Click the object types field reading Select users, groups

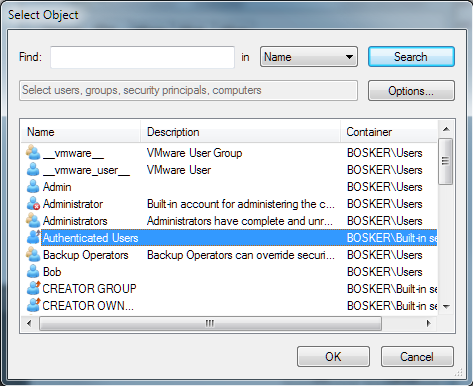(x=188, y=90)
